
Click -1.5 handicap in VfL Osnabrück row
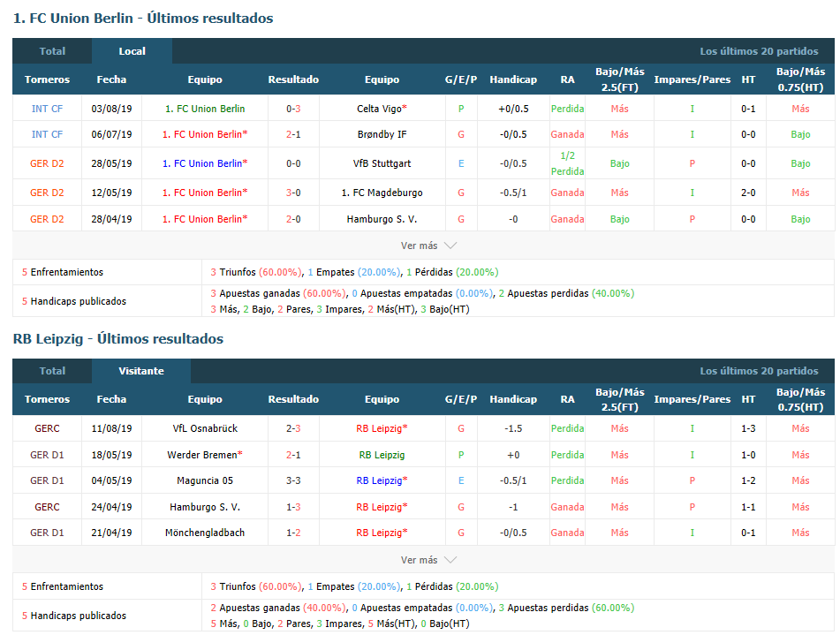(x=513, y=428)
